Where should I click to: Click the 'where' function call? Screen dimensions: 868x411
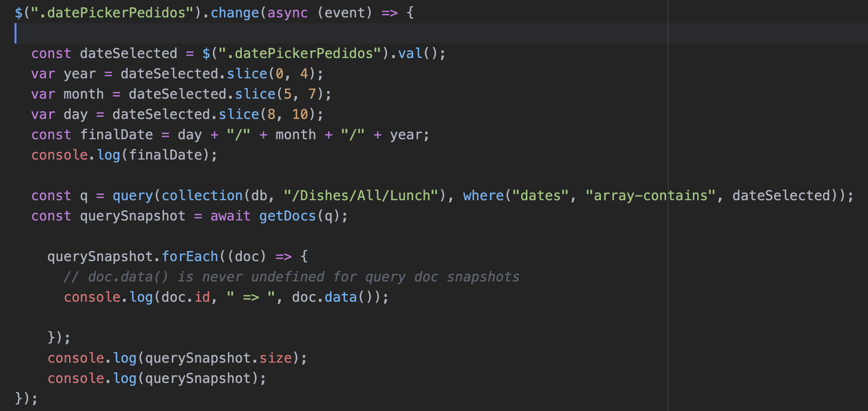pyautogui.click(x=483, y=195)
